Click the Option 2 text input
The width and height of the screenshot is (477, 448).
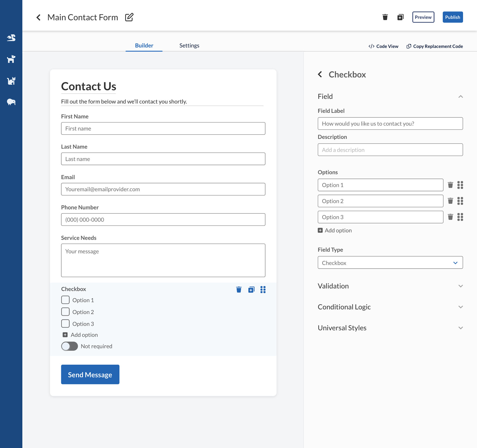(380, 201)
